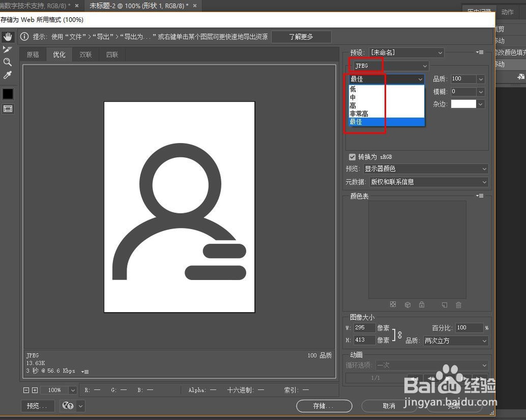Image resolution: width=526 pixels, height=420 pixels.
Task: Click the empty color table area
Action: (417, 249)
